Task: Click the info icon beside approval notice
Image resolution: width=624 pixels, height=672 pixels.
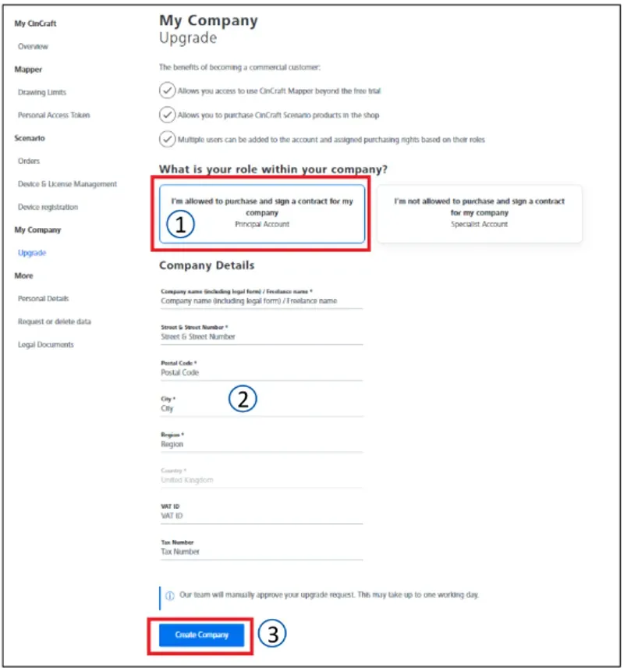Action: click(x=170, y=596)
